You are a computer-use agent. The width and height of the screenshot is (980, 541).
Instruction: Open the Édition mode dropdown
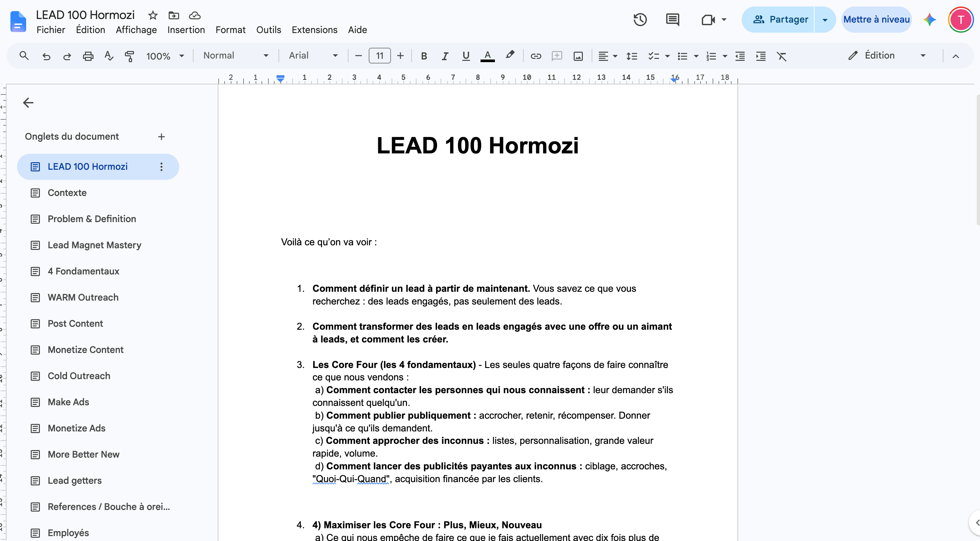(x=887, y=56)
